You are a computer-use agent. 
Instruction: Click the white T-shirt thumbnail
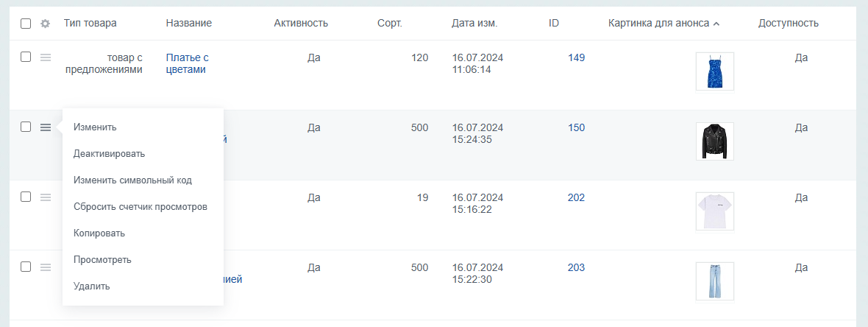(x=715, y=211)
